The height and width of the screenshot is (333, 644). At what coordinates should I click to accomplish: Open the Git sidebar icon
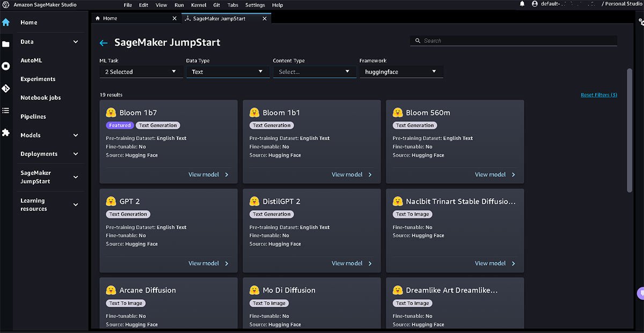6,88
